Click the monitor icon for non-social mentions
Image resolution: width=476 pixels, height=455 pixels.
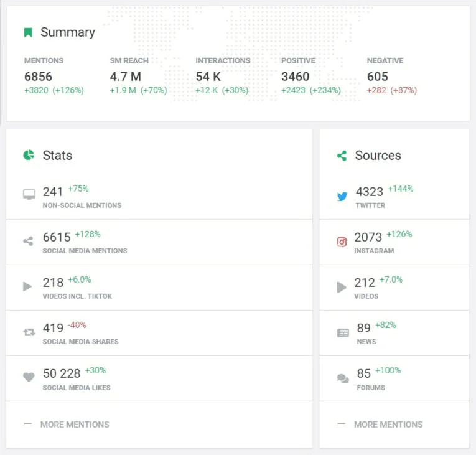[x=29, y=195]
